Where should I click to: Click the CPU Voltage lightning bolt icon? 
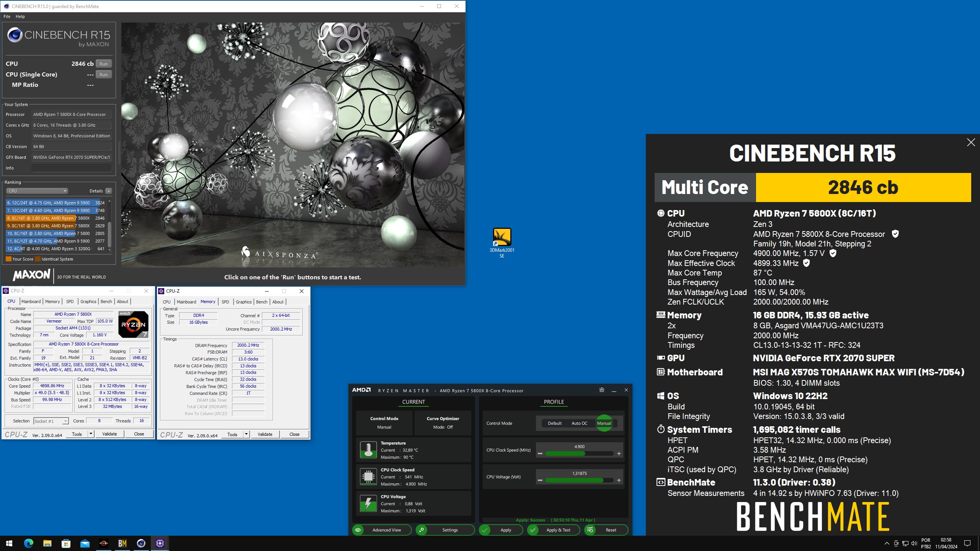(x=368, y=504)
